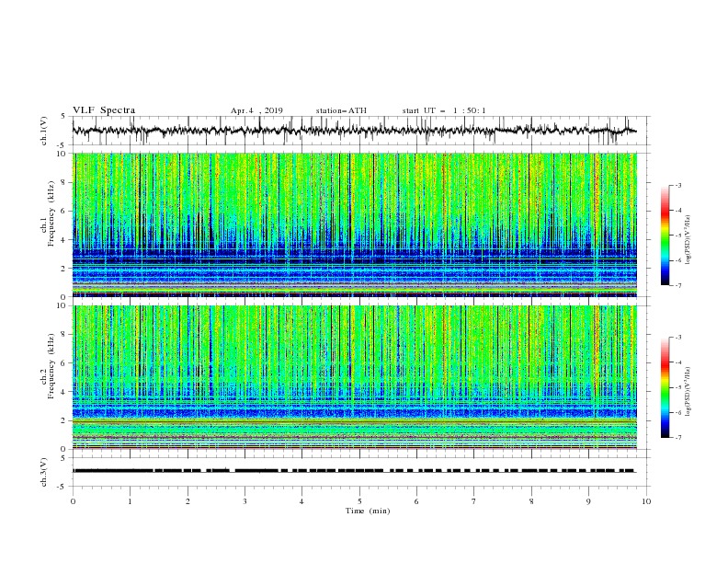Click the "2" frequency tick of ch.2 spectrogram
The height and width of the screenshot is (563, 728).
point(64,420)
